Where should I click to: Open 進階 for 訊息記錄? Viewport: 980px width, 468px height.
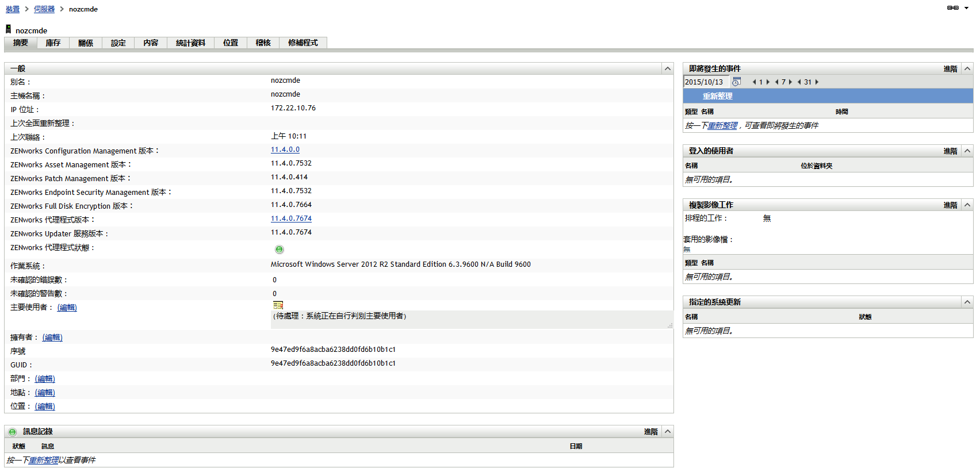[x=650, y=432]
